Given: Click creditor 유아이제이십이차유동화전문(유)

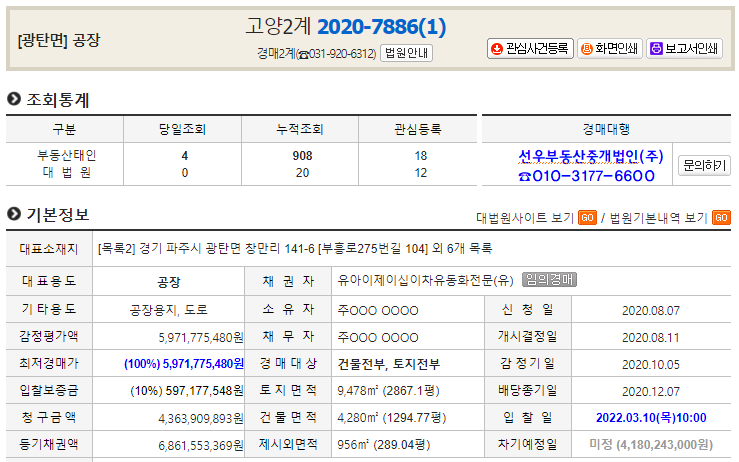Looking at the screenshot, I should pos(426,280).
